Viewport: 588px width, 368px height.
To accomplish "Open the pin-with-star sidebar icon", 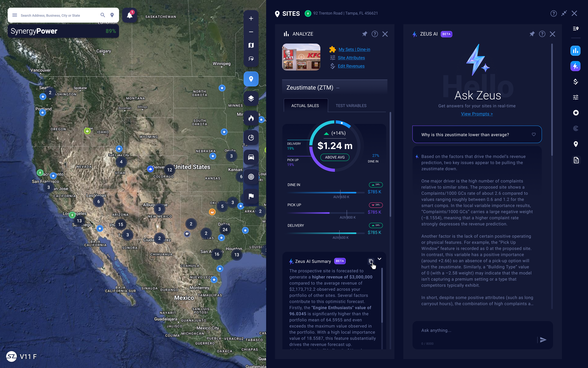I will pyautogui.click(x=576, y=144).
